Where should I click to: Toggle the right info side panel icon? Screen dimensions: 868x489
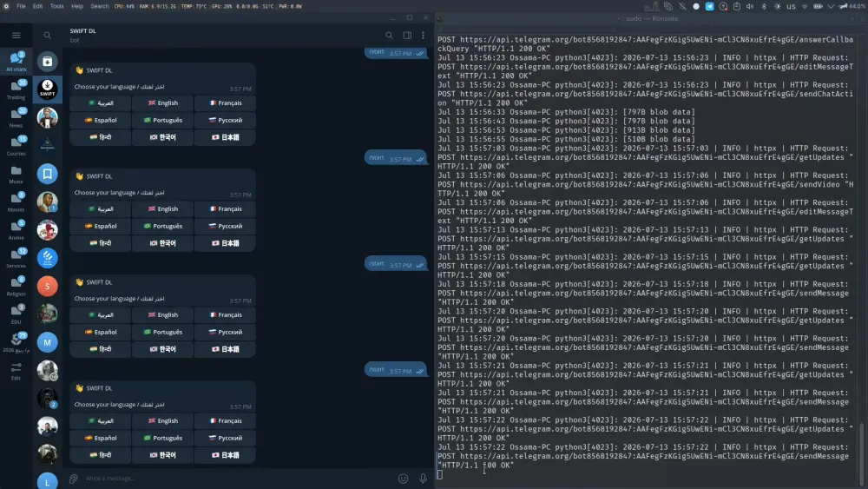[407, 36]
